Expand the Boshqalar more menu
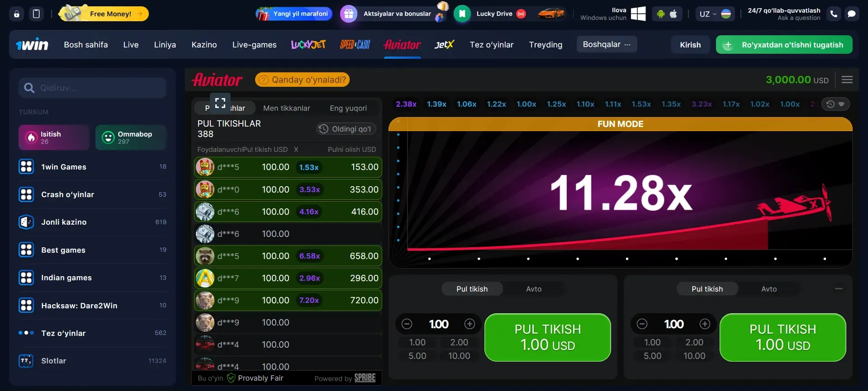 606,44
